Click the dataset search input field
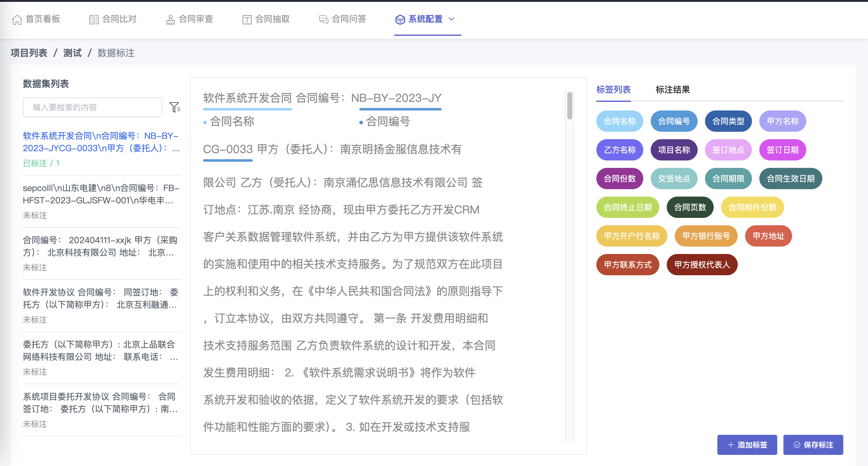The width and height of the screenshot is (868, 466). coord(92,107)
